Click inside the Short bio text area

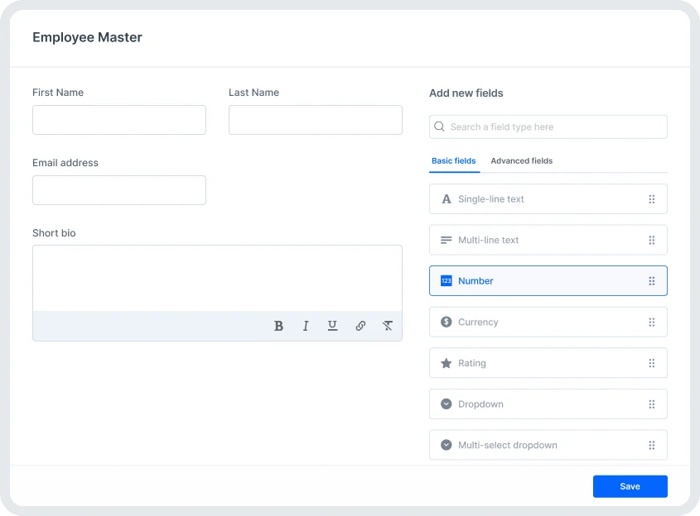point(217,279)
